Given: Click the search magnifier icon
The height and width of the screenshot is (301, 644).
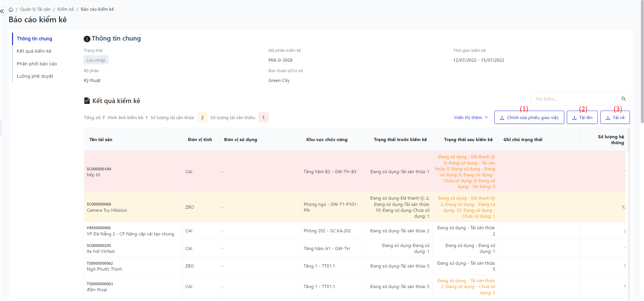Looking at the screenshot, I should coord(623,99).
